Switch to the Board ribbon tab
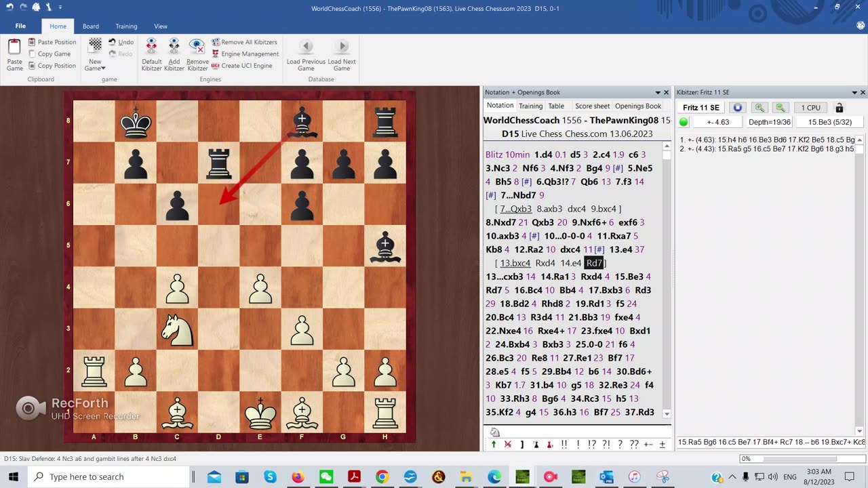868x488 pixels. pos(91,26)
